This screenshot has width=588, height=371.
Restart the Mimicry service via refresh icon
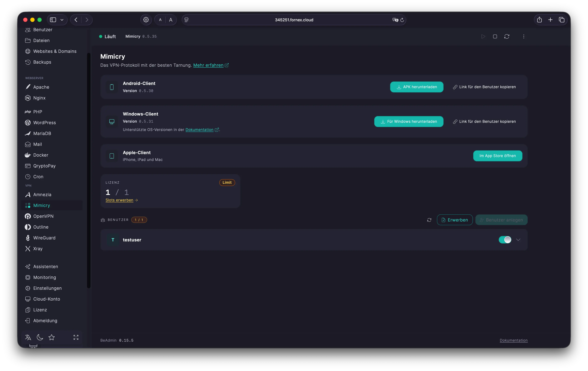click(x=507, y=36)
